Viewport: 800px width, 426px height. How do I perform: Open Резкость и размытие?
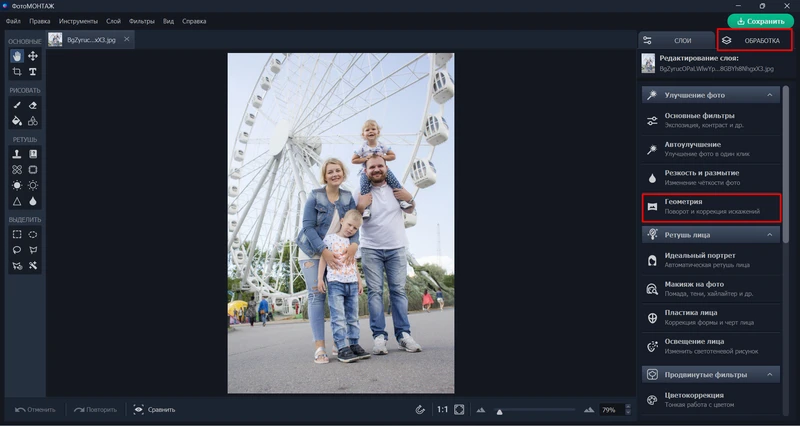click(x=711, y=178)
